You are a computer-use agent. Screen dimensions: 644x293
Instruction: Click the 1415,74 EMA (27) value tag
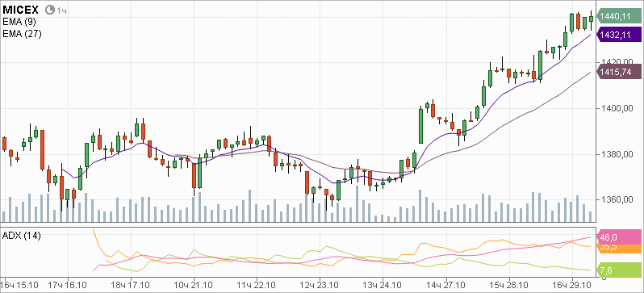[619, 72]
